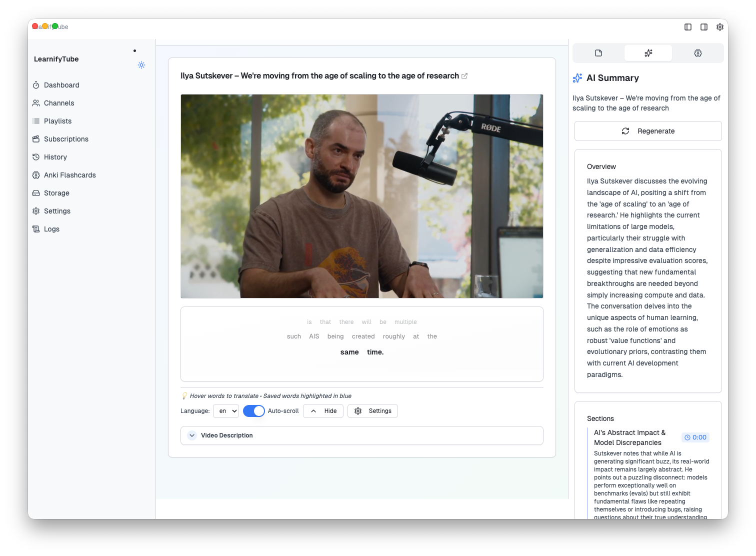Disable the Auto-scroll toggle
The image size is (756, 556).
(253, 410)
